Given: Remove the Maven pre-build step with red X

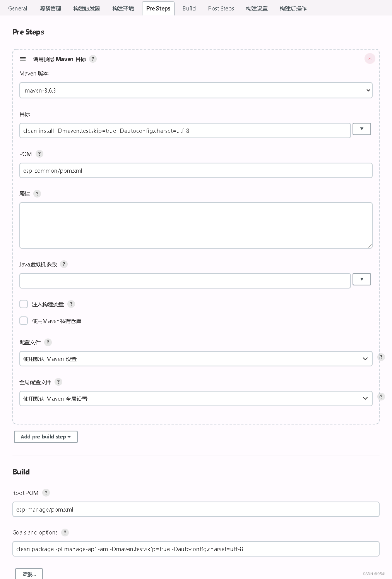Looking at the screenshot, I should click(x=370, y=58).
